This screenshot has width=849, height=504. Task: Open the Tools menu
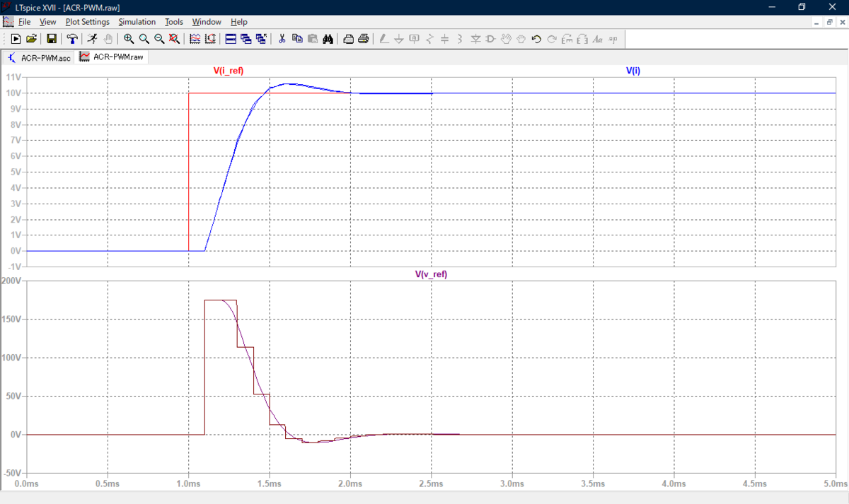coord(174,22)
